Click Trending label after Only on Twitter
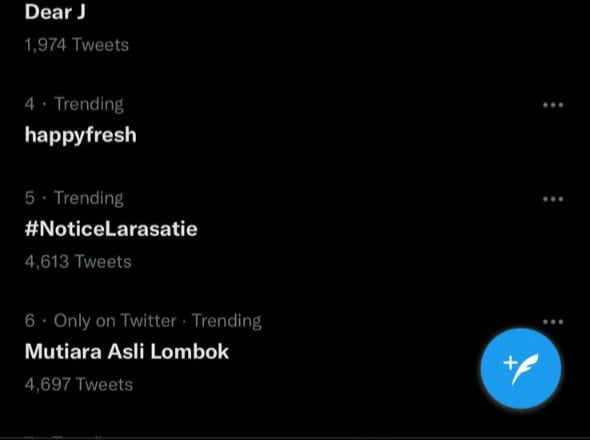The image size is (590, 440). pyautogui.click(x=227, y=321)
